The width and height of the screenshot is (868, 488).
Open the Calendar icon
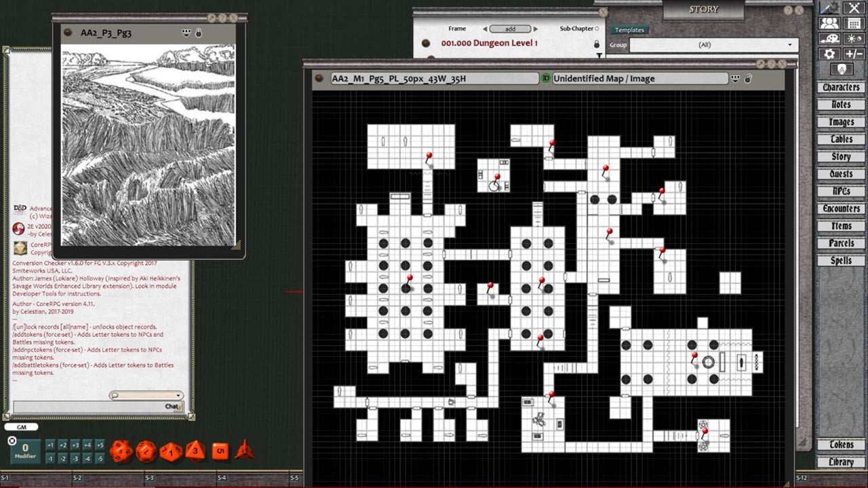854,24
